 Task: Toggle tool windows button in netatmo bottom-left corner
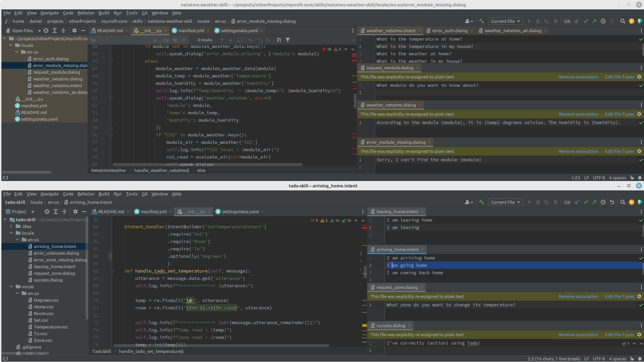click(x=5, y=178)
